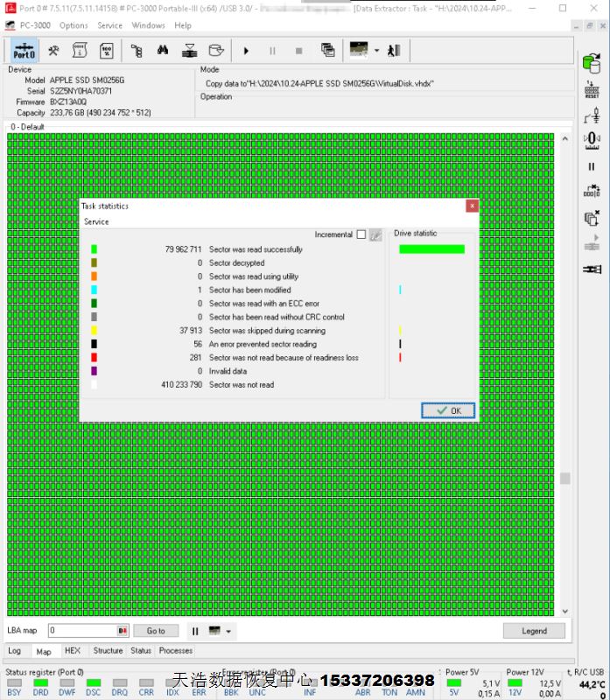Click the pause icon in right sidebar
610x700 pixels.
(592, 166)
